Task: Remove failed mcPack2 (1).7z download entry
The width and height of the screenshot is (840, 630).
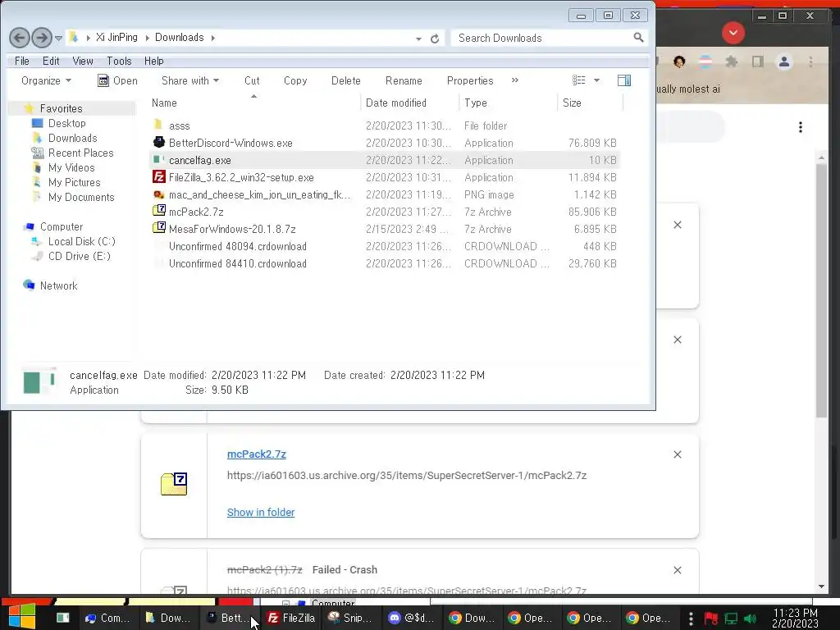Action: [677, 570]
